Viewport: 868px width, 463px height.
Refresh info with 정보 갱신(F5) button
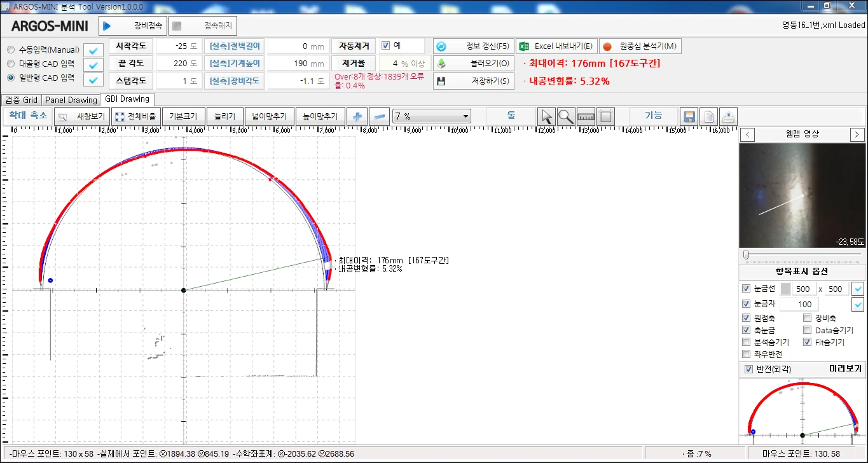pos(474,46)
